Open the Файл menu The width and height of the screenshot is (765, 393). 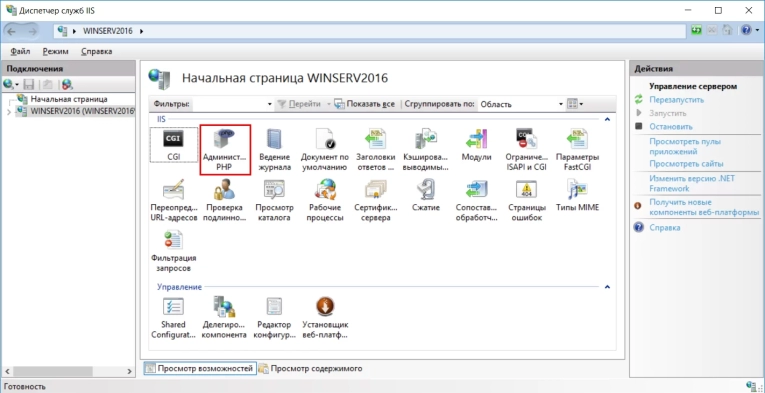coord(20,51)
